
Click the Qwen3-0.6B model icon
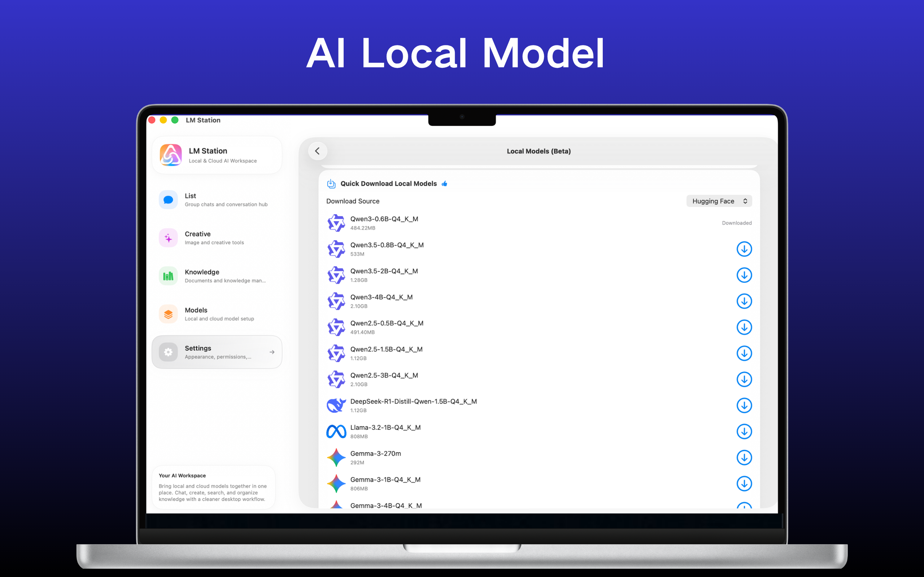(x=336, y=223)
